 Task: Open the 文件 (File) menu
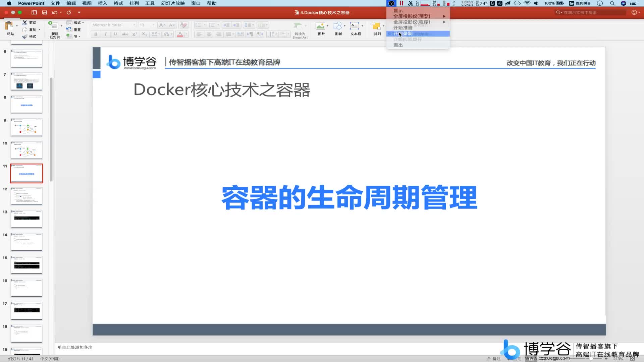55,3
